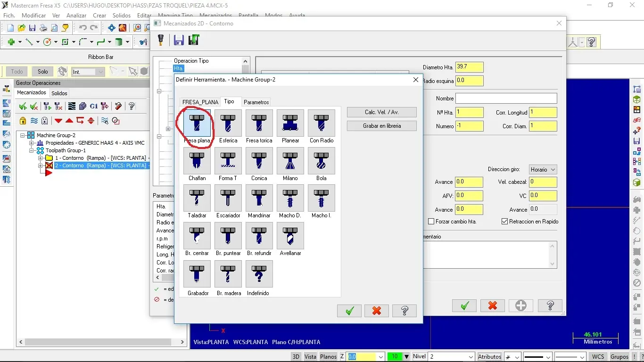Viewport: 644px width, 362px height.
Task: Click the lock operations padlock icon
Action: [x=23, y=121]
